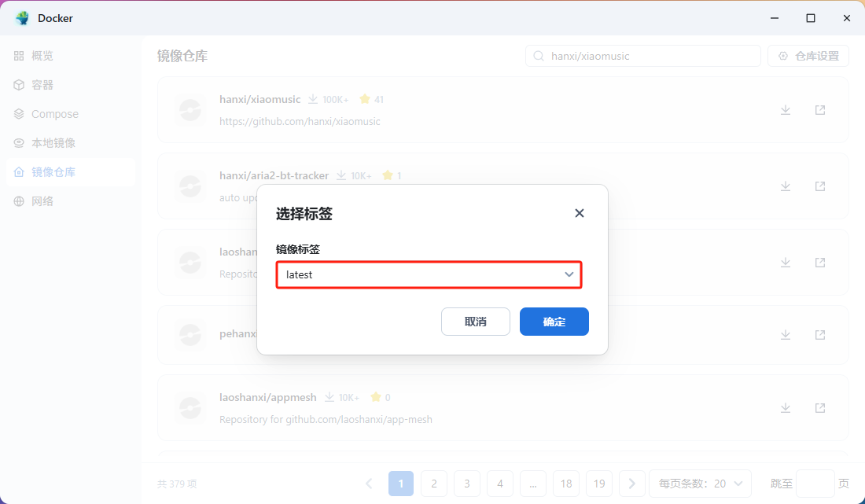
Task: Click the 本地镜像 disk icon
Action: [19, 143]
